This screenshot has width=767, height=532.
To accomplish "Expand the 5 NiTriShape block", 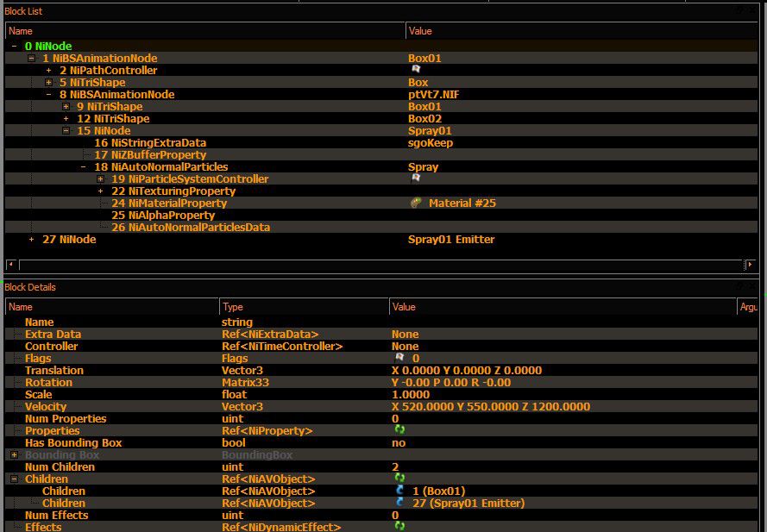I will (49, 82).
